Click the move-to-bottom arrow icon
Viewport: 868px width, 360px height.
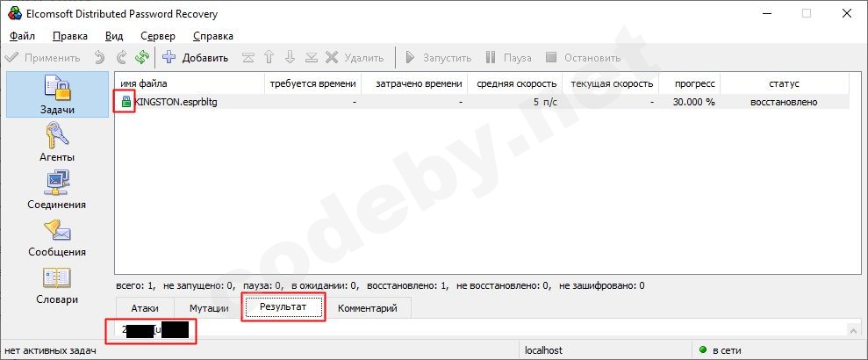click(312, 57)
